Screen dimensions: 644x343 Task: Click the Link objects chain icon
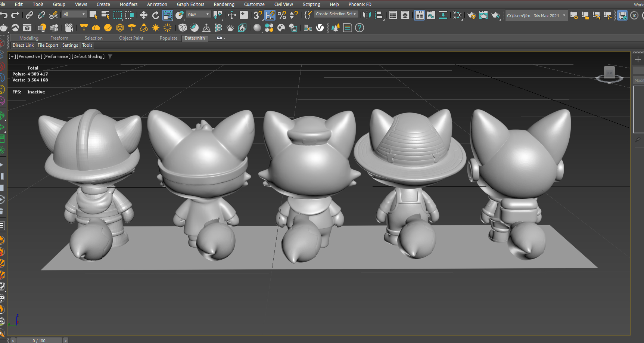[29, 15]
